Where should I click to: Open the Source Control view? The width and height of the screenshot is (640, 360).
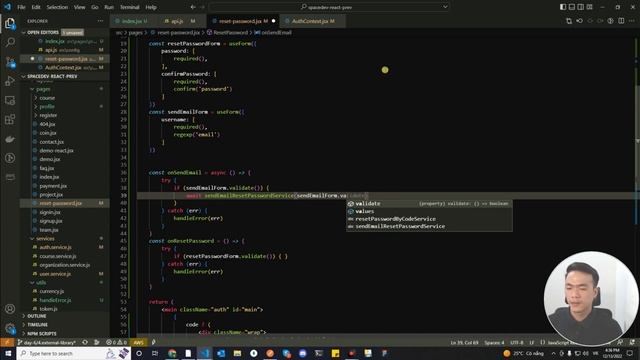click(10, 62)
